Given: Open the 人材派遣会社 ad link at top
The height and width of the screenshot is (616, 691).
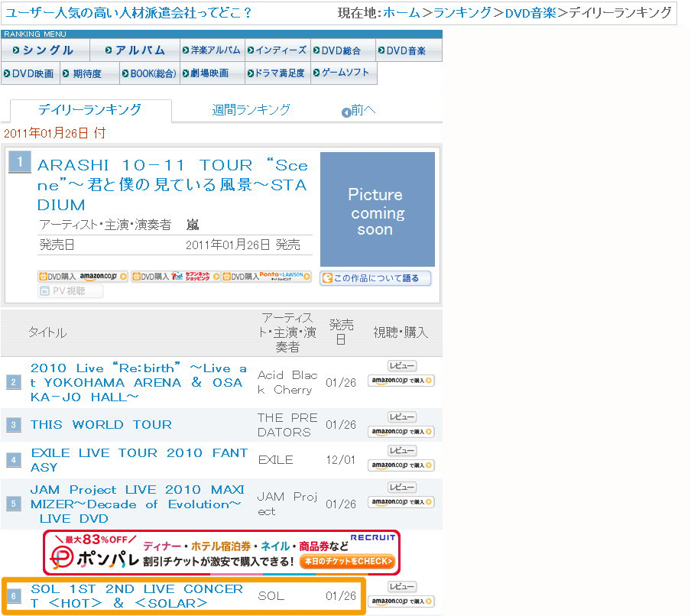Looking at the screenshot, I should point(128,13).
